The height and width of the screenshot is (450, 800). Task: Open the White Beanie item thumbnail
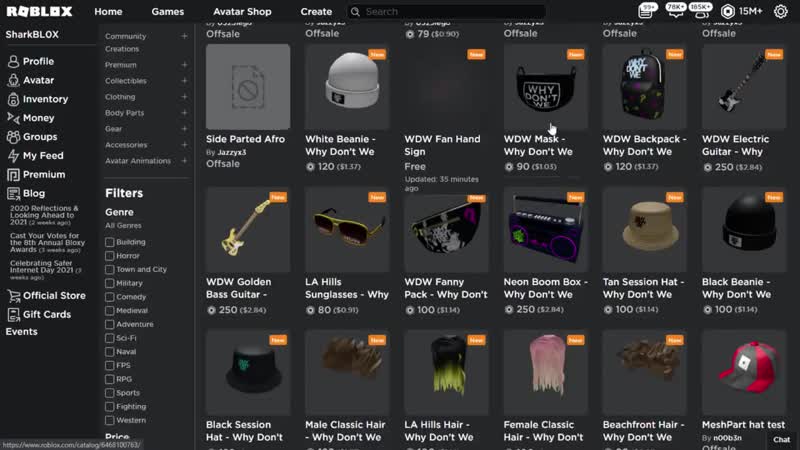click(x=347, y=87)
